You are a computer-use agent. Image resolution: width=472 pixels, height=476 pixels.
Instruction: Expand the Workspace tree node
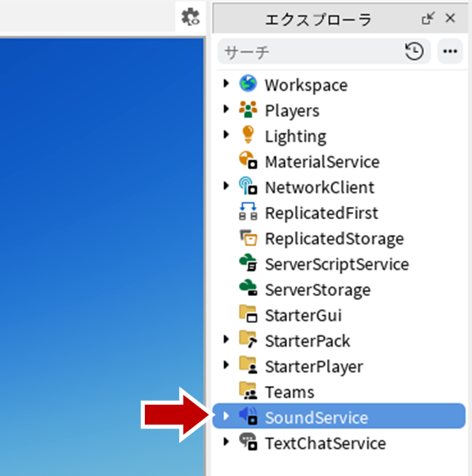[x=226, y=83]
